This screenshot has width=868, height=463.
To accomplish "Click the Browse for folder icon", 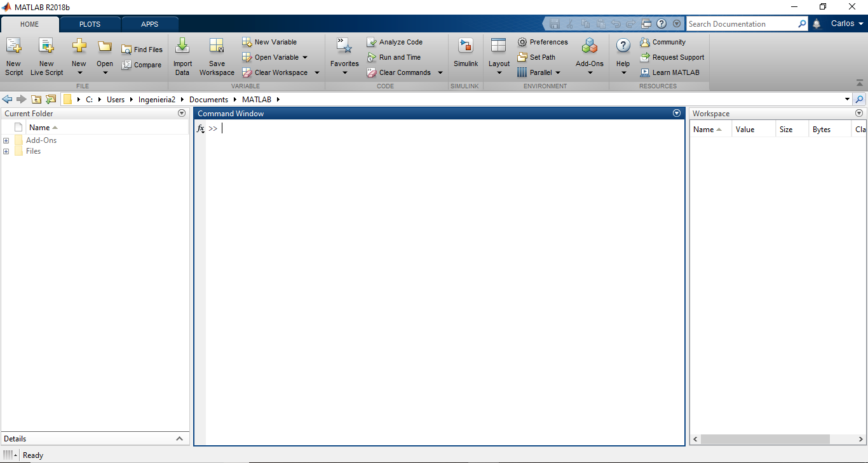I will (x=51, y=99).
